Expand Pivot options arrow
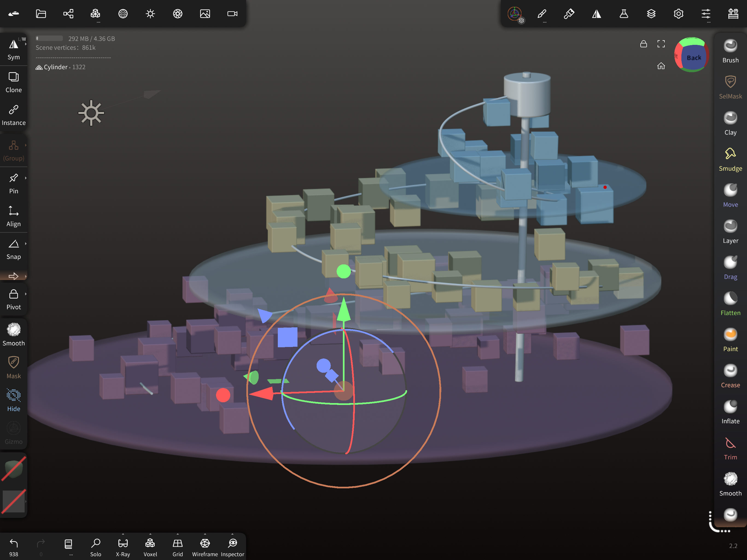This screenshot has width=747, height=560. [x=26, y=294]
